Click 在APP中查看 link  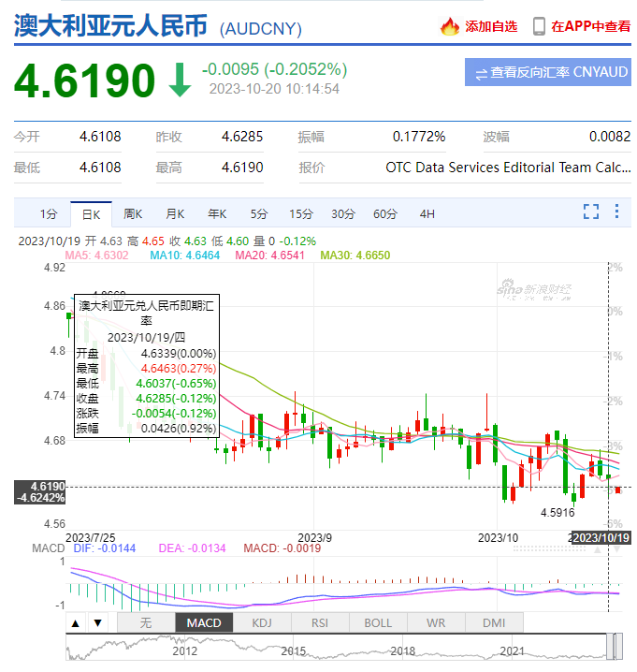590,26
